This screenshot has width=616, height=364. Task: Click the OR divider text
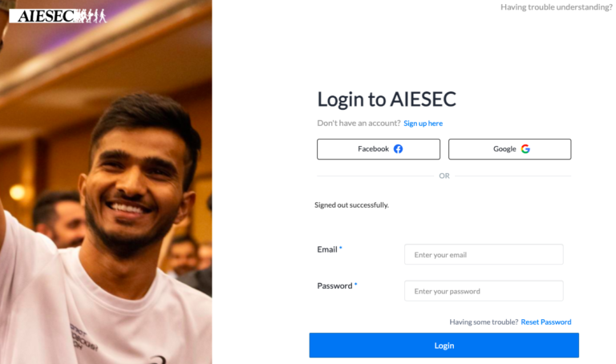[x=444, y=176]
